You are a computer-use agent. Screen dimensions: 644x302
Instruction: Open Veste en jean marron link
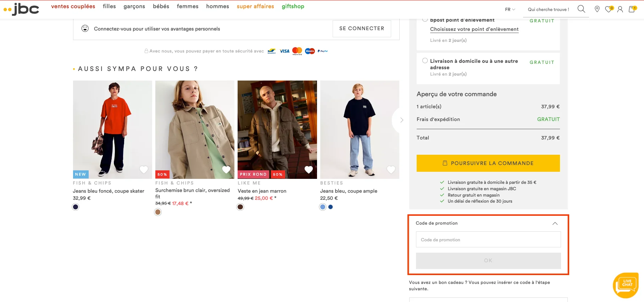pos(262,191)
